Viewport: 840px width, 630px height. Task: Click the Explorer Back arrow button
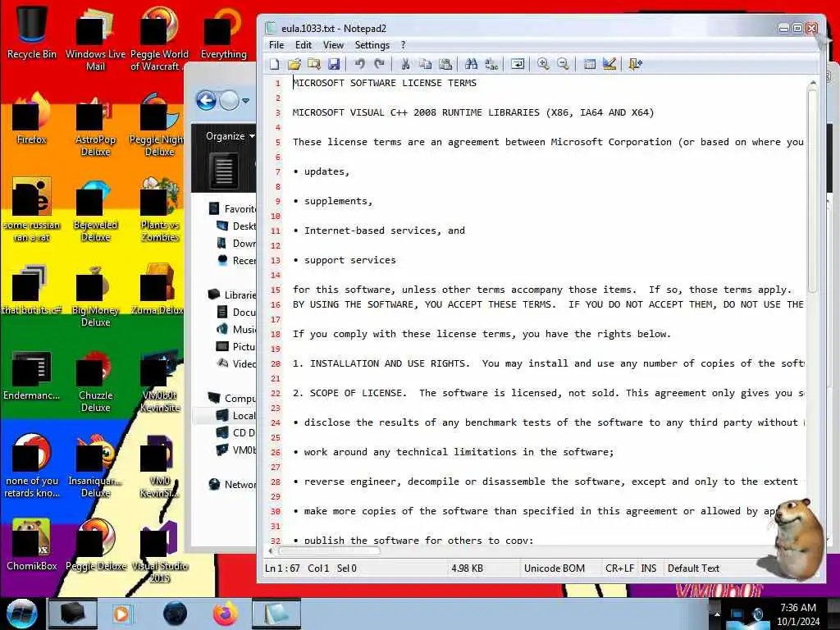(206, 100)
